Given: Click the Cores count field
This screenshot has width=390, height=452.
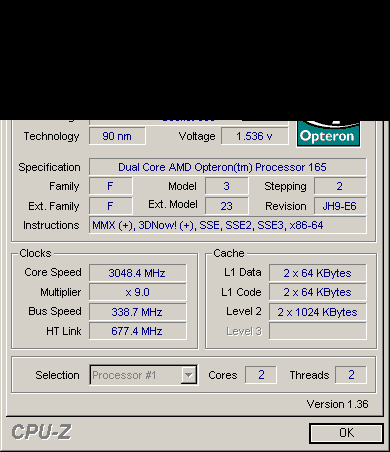Looking at the screenshot, I should pos(261,375).
